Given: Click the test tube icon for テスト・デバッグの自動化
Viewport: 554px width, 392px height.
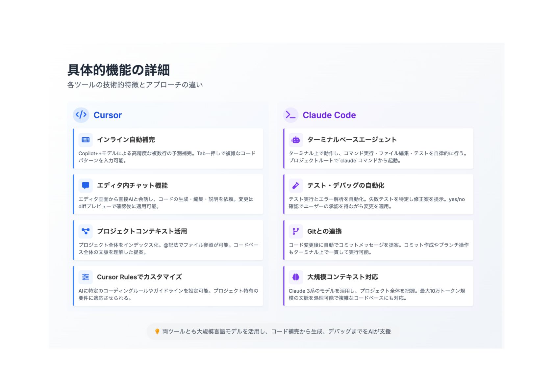Looking at the screenshot, I should pos(296,185).
